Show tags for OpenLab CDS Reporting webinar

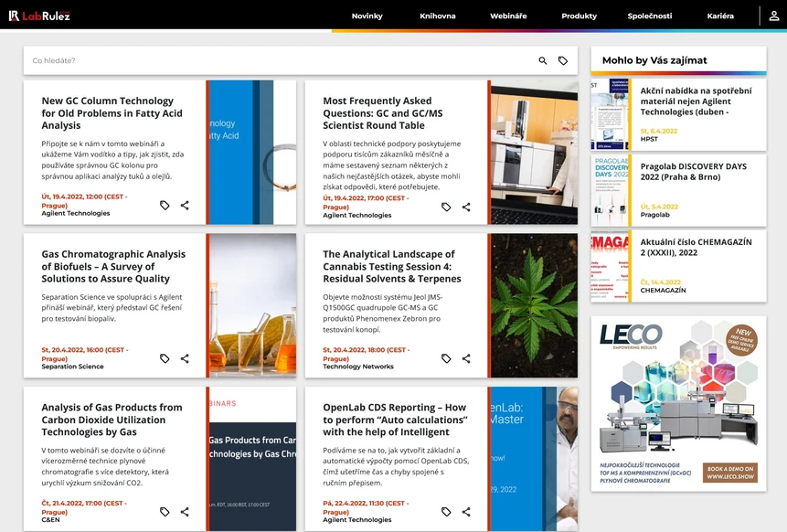[446, 513]
